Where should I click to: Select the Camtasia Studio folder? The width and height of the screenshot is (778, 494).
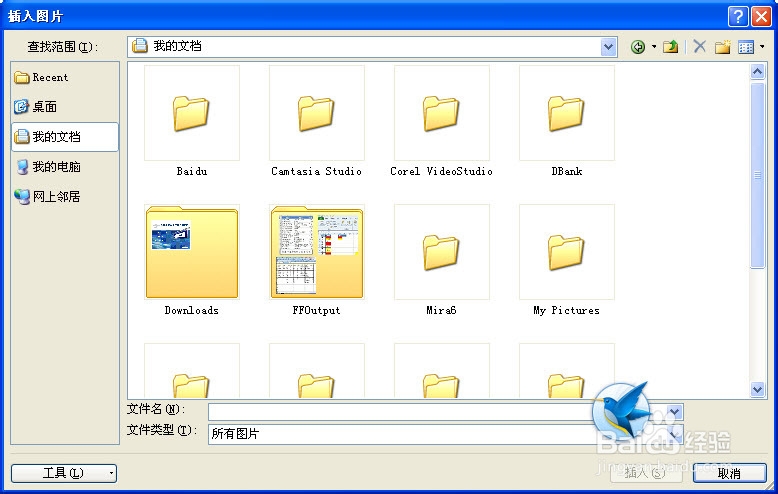point(317,113)
